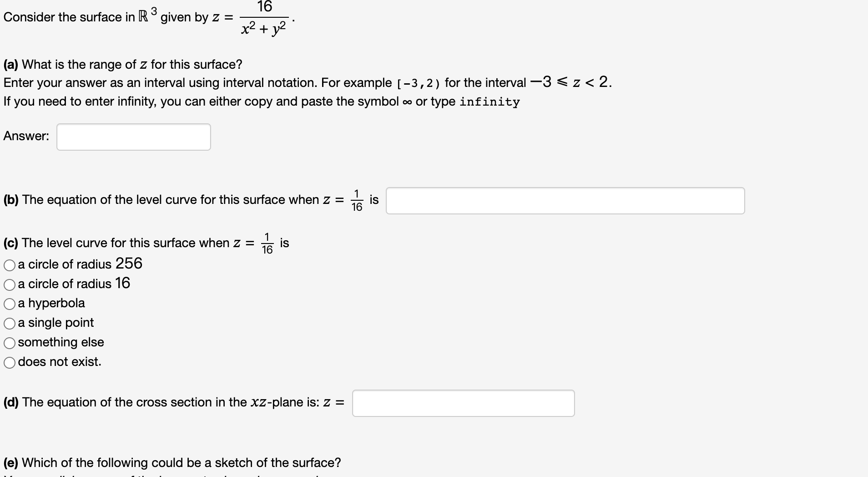The height and width of the screenshot is (477, 868).
Task: Select the radio button for a circle of radius 256
Action: [x=9, y=264]
